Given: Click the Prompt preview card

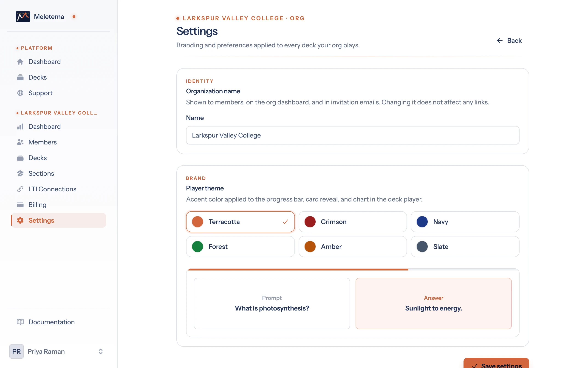Looking at the screenshot, I should [x=272, y=304].
